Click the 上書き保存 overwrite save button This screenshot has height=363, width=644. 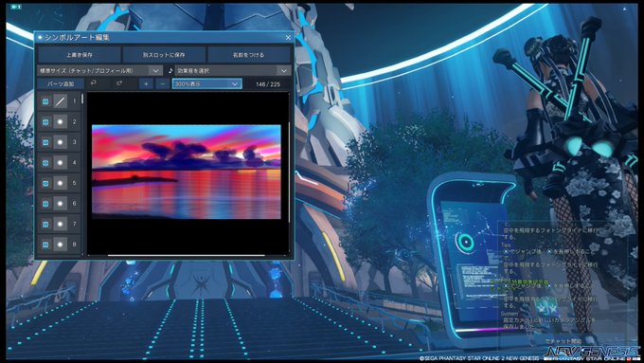(x=79, y=55)
